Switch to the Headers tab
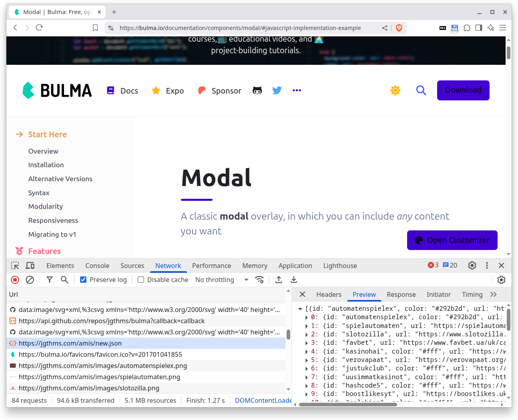This screenshot has width=518, height=420. 329,294
